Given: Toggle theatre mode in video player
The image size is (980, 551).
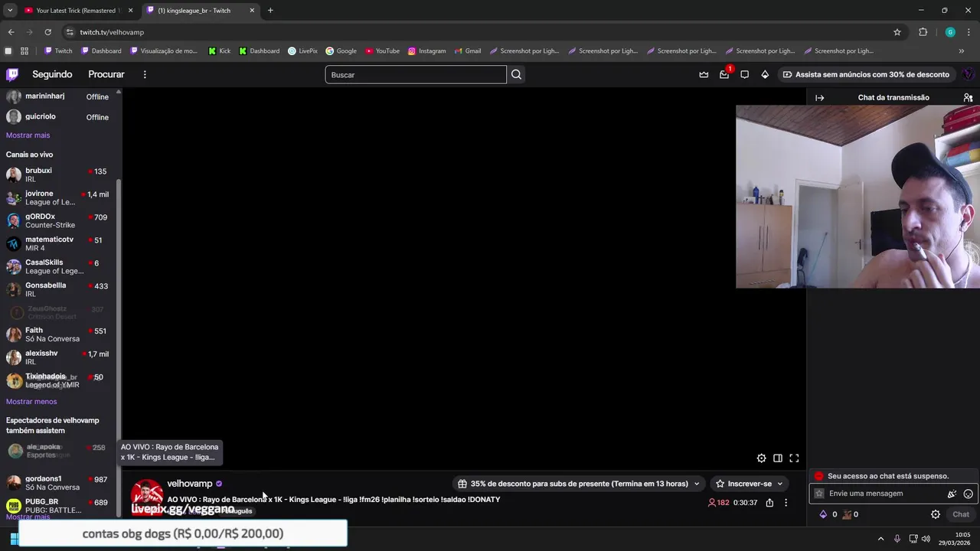Looking at the screenshot, I should tap(778, 458).
